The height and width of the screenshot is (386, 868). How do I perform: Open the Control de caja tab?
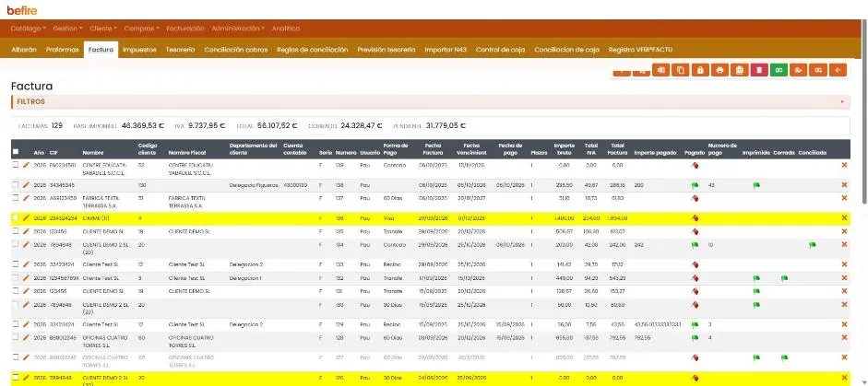point(501,50)
